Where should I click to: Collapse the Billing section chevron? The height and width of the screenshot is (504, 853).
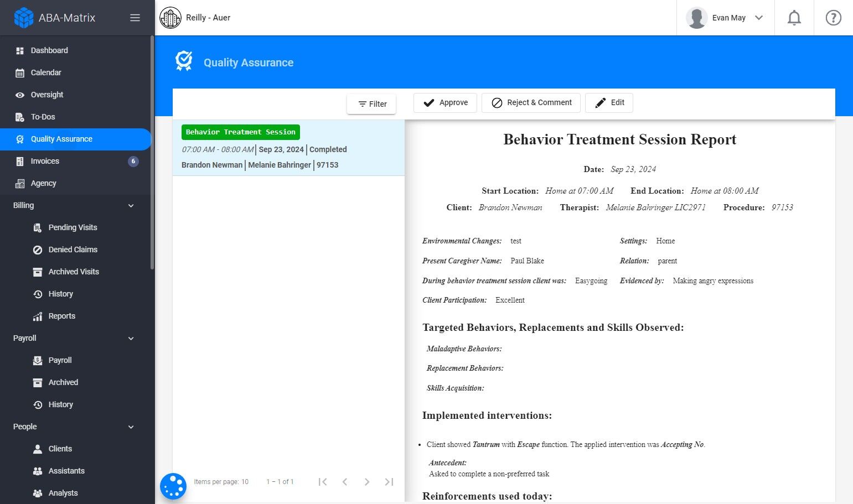131,206
